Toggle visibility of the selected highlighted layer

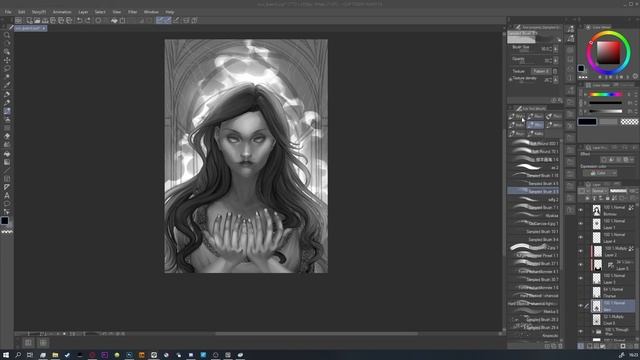[581, 306]
